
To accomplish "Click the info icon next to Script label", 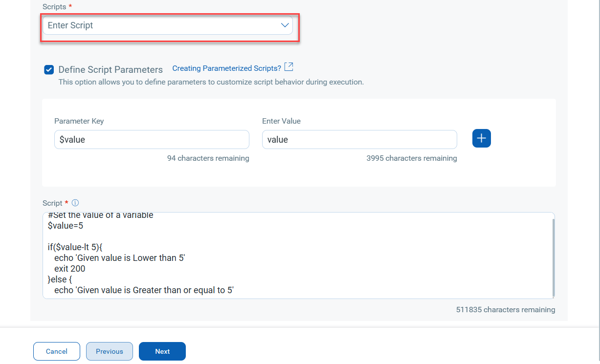I will coord(75,203).
